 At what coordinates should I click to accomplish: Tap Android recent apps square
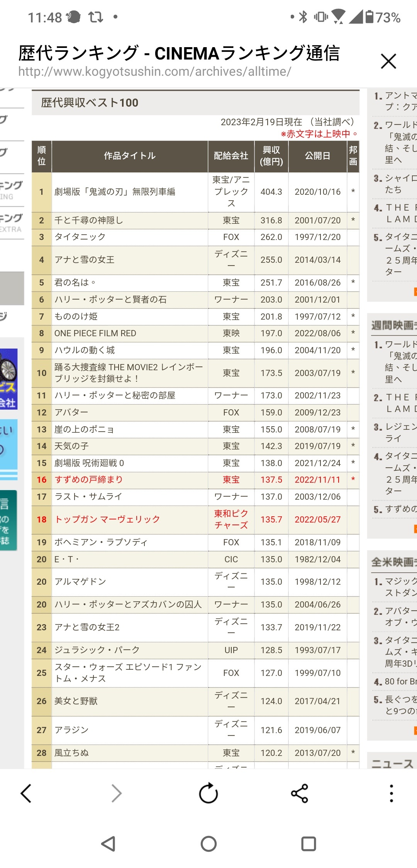(x=309, y=844)
